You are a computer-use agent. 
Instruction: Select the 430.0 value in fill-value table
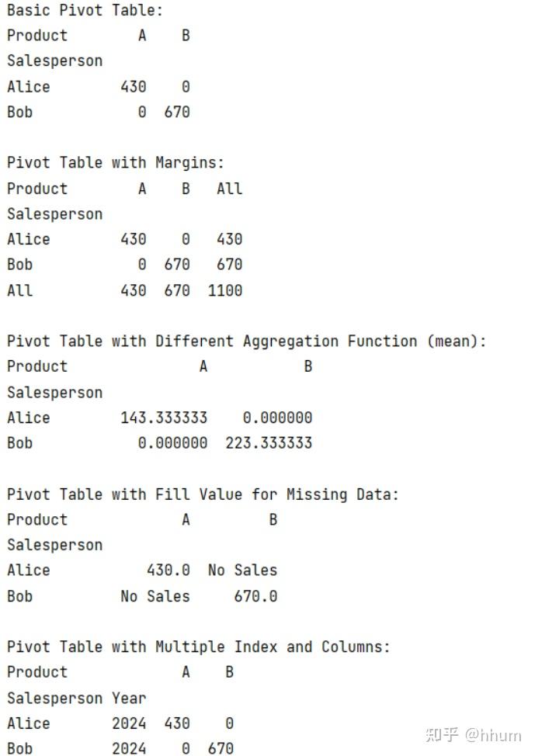(x=168, y=570)
